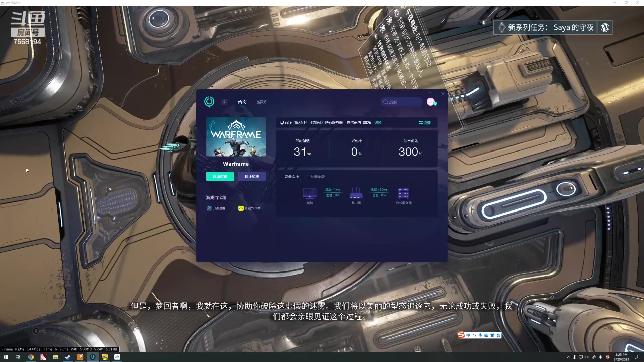Switch to the 首页 tab
The height and width of the screenshot is (362, 644).
(242, 102)
